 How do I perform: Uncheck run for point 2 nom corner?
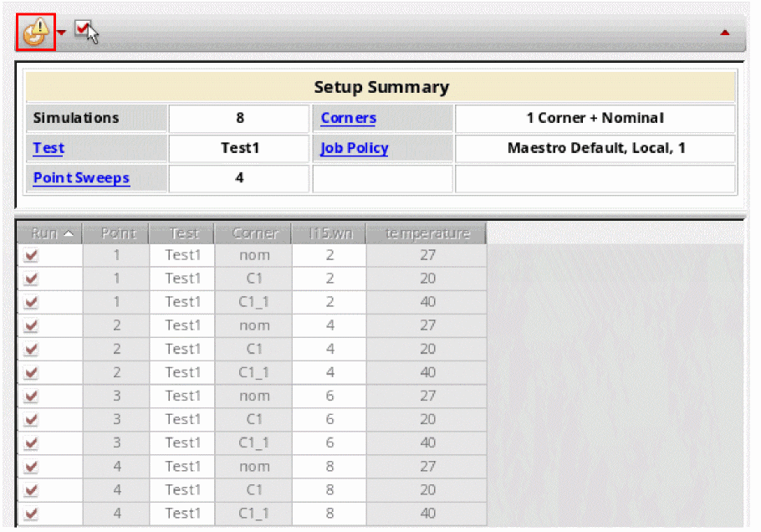tap(31, 325)
